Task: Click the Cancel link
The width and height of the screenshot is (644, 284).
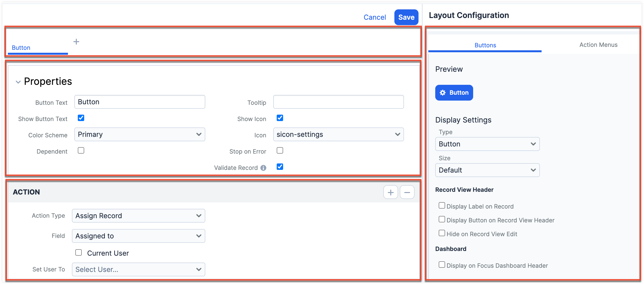Action: [374, 17]
